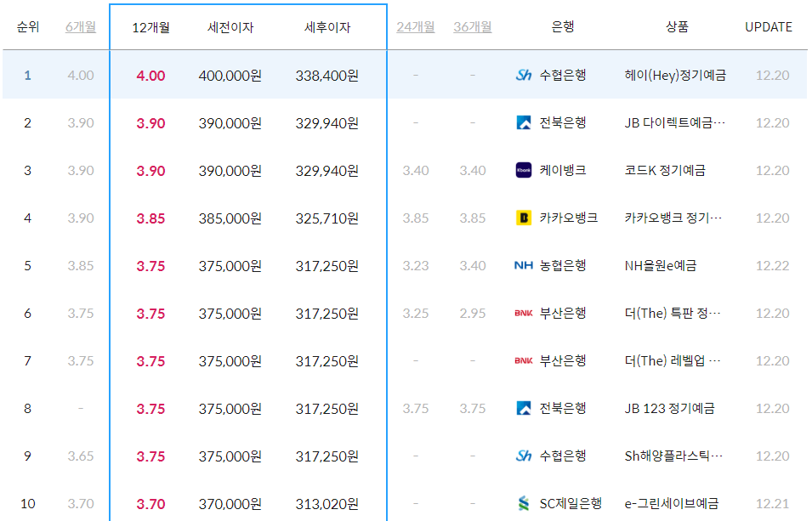Click the 12.22 update date for NH올원e예금
The height and width of the screenshot is (521, 812).
pyautogui.click(x=773, y=266)
